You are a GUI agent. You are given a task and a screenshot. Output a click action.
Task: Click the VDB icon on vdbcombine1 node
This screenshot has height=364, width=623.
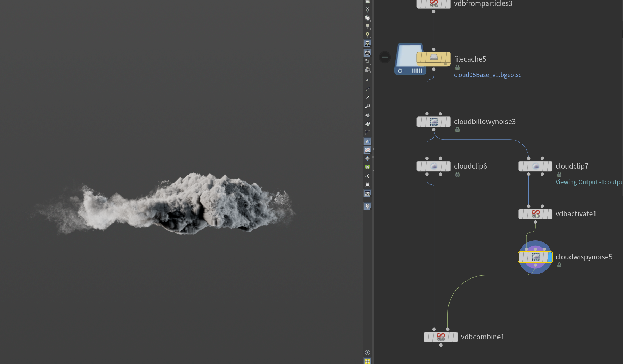pyautogui.click(x=440, y=337)
